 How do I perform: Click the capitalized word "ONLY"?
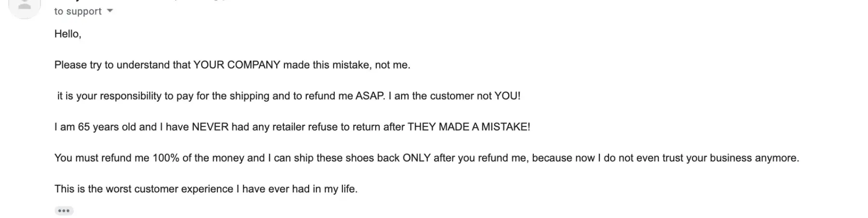click(416, 158)
